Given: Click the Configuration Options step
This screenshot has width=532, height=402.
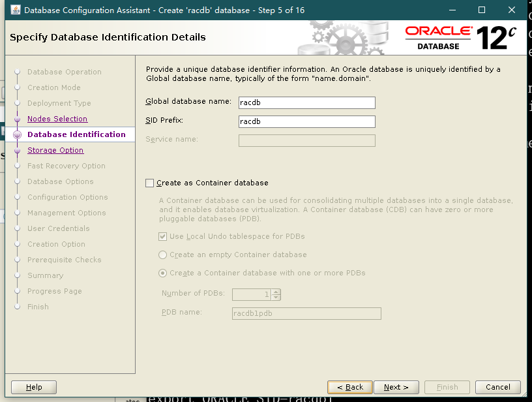Looking at the screenshot, I should [x=68, y=197].
